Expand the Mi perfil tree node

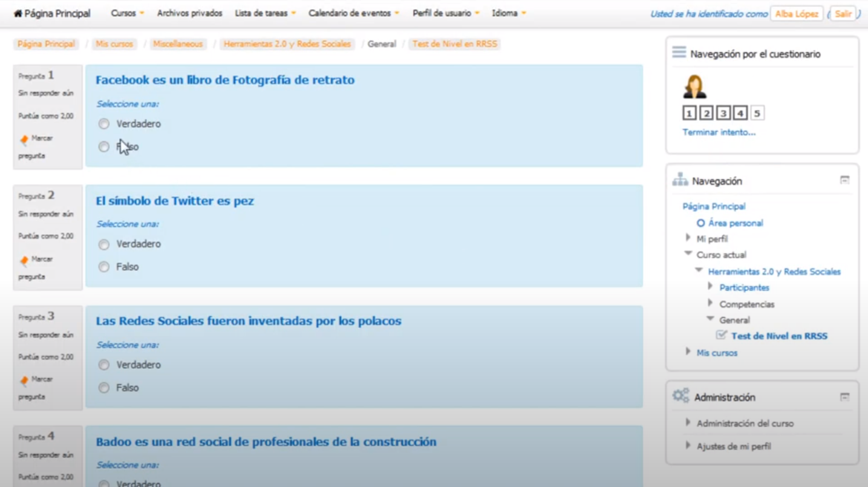coord(688,238)
